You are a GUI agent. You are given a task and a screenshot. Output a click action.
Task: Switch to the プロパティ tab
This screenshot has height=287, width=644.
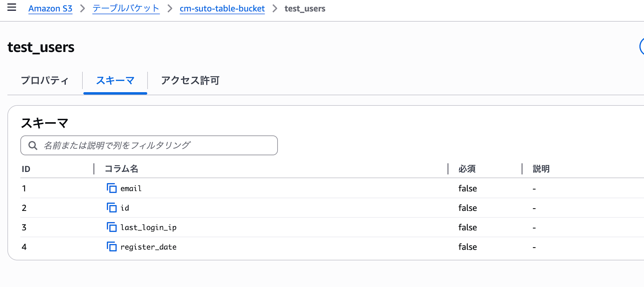45,80
